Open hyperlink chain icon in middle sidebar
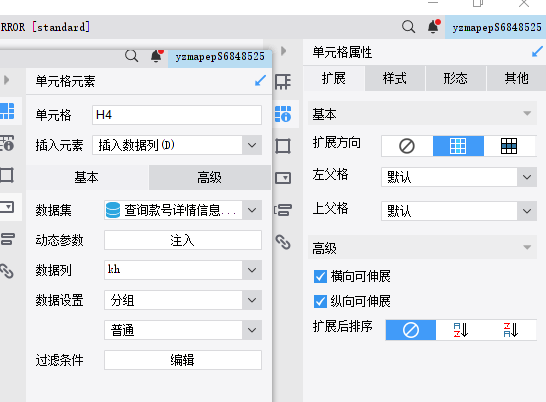546x402 pixels. (283, 242)
